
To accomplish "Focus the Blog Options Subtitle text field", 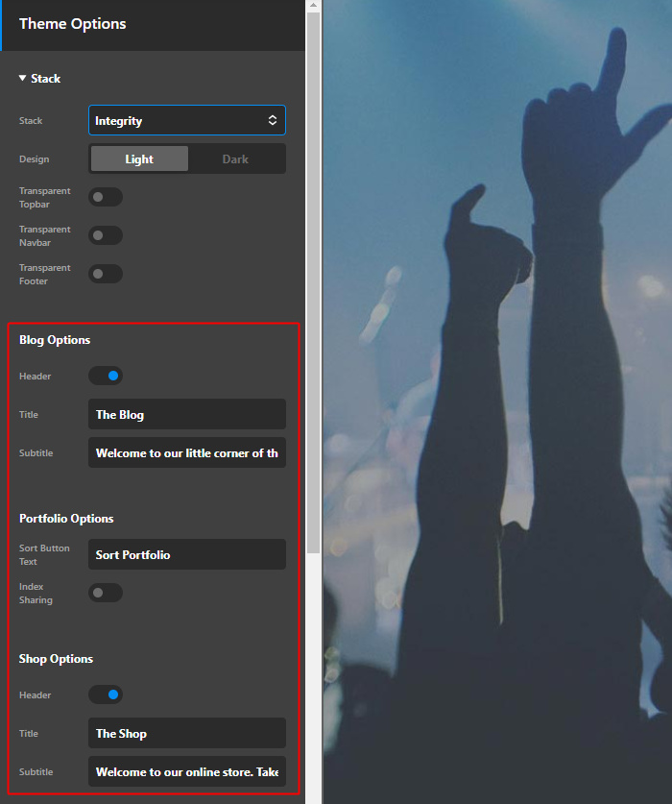I will tap(187, 452).
